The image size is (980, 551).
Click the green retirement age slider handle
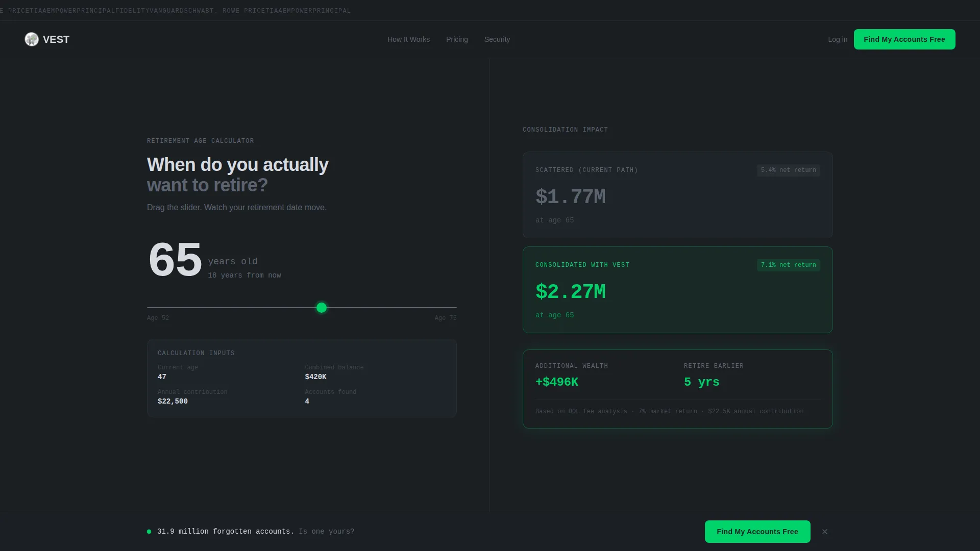[322, 308]
